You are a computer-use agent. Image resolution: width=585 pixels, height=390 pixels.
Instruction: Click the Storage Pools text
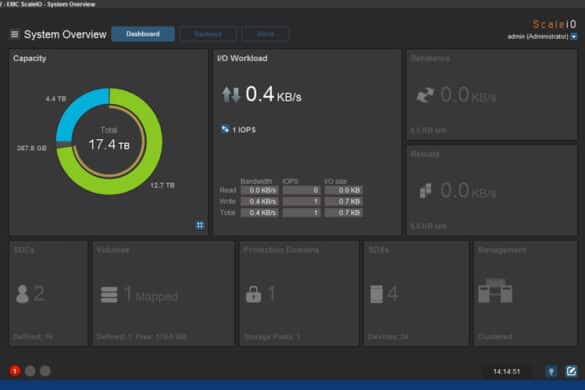[x=272, y=337]
